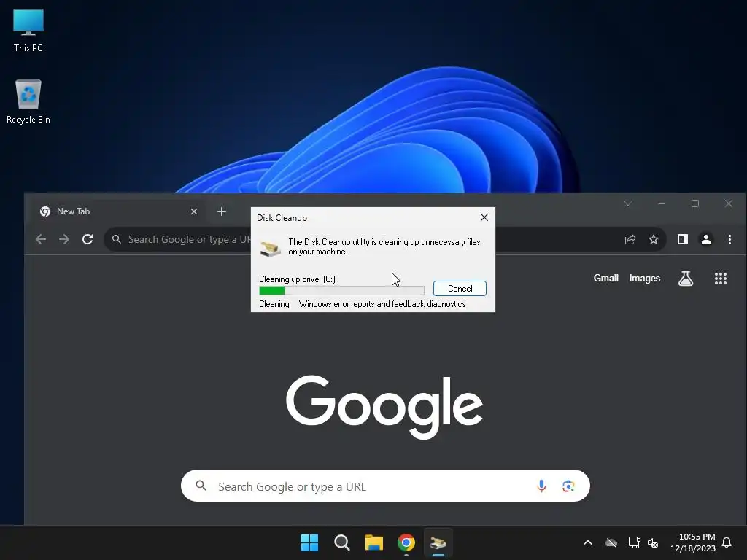
Task: Show hidden system tray icons
Action: click(588, 542)
